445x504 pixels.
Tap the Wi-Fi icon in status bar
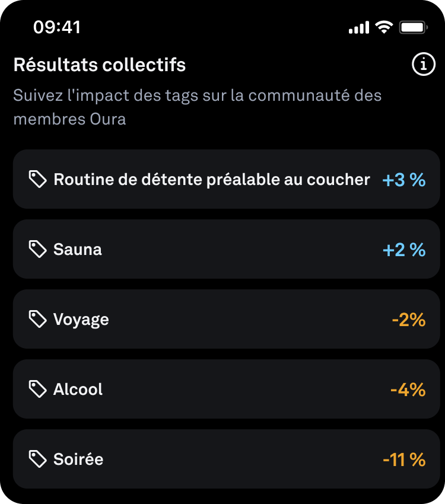(384, 27)
